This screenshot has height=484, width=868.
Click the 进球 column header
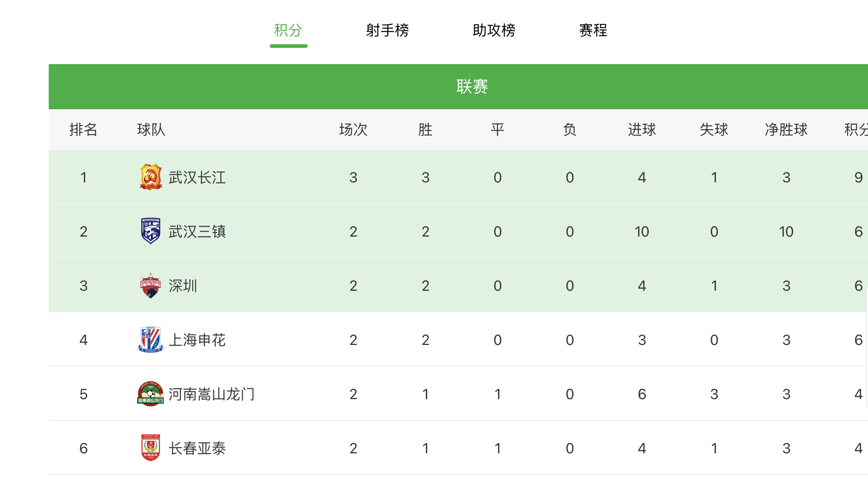tap(642, 130)
